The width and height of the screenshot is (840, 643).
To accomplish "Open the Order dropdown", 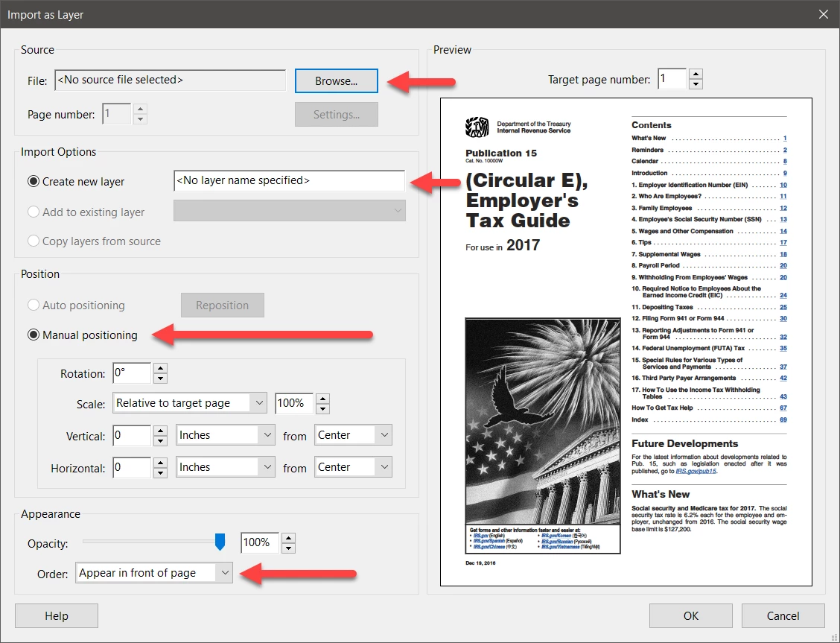I will 154,573.
